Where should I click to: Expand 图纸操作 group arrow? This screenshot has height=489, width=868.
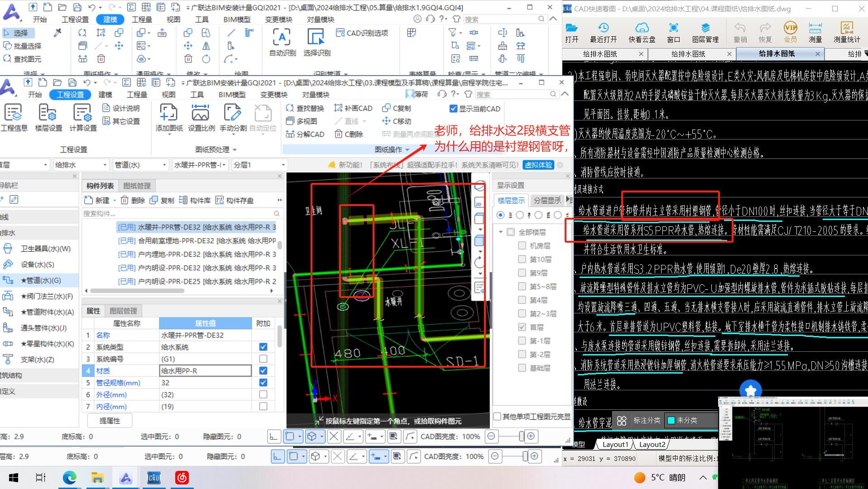[x=408, y=150]
